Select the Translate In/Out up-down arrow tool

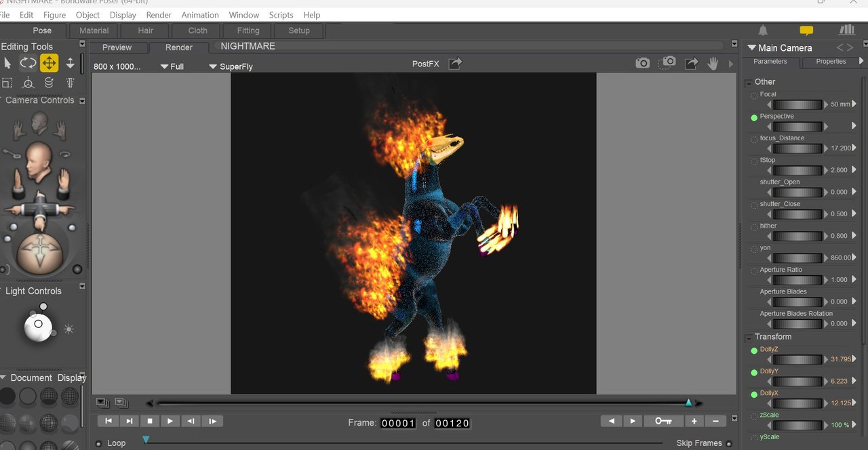click(70, 63)
